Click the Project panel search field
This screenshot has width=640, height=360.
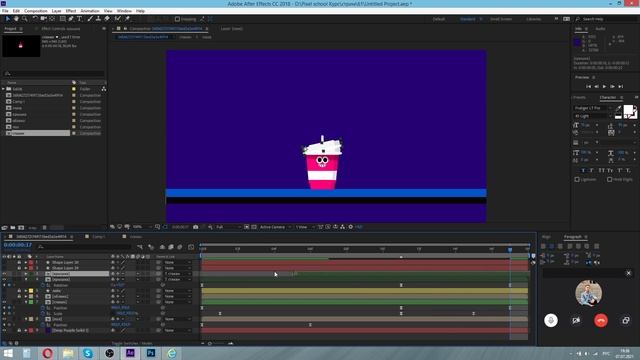coord(53,73)
